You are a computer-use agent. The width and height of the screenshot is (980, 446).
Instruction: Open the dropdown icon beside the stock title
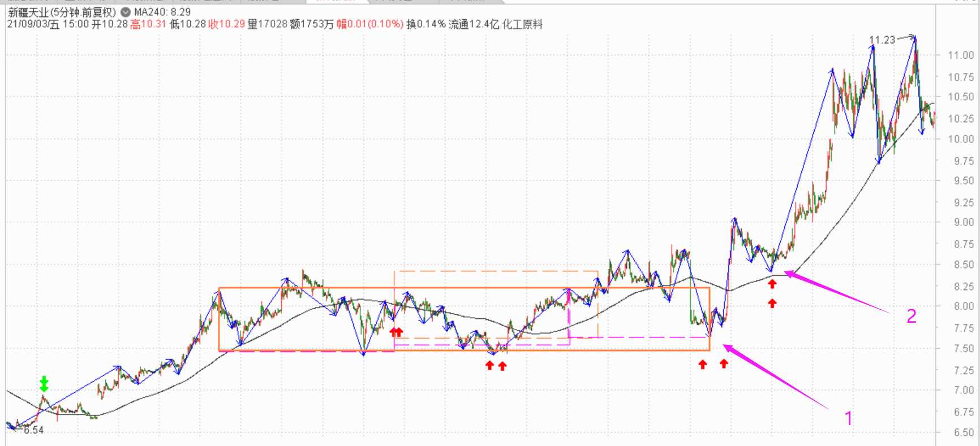(126, 12)
